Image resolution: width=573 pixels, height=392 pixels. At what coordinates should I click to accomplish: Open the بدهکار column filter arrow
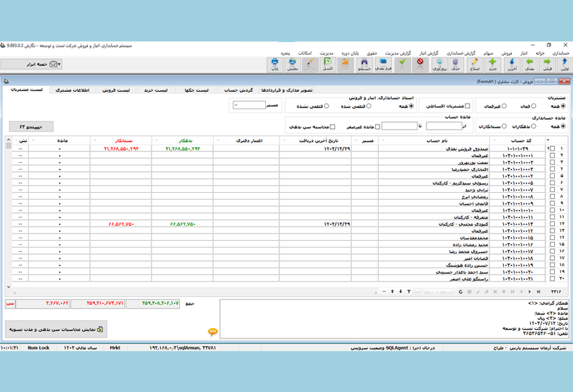tap(156, 140)
